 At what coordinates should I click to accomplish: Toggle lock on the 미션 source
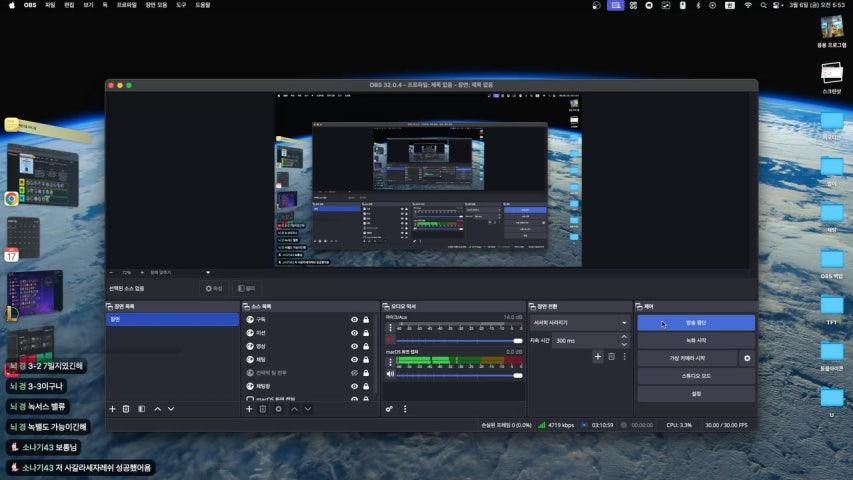click(x=367, y=333)
